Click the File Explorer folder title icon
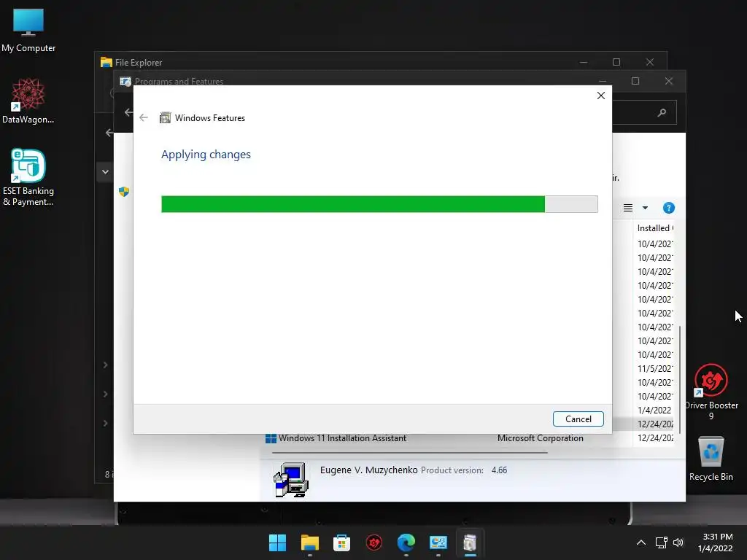747x560 pixels. 107,63
